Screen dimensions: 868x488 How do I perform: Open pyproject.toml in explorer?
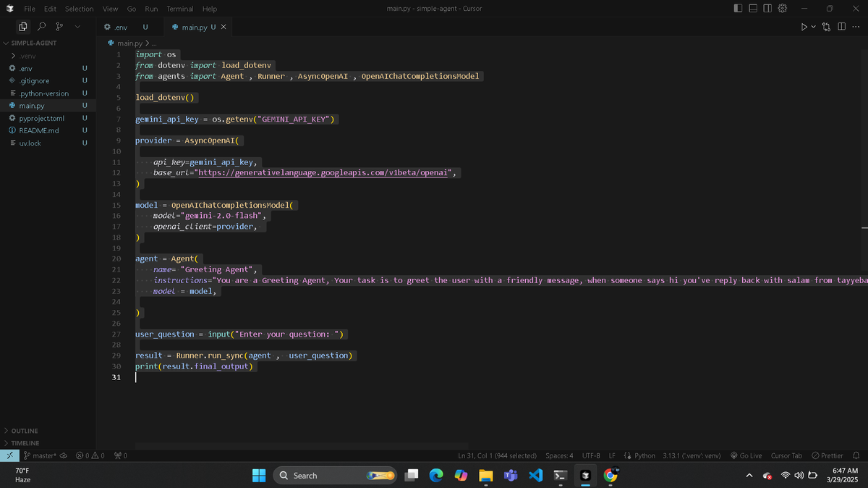(x=48, y=118)
